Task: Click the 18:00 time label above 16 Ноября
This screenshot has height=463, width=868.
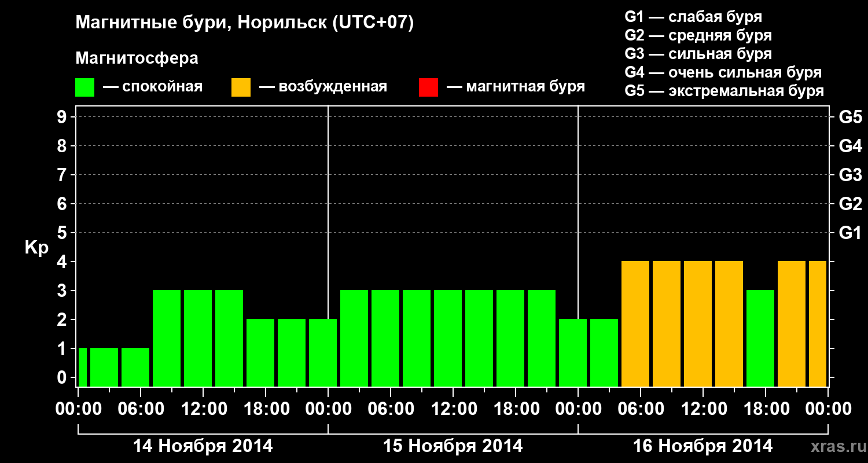Action: click(x=766, y=409)
